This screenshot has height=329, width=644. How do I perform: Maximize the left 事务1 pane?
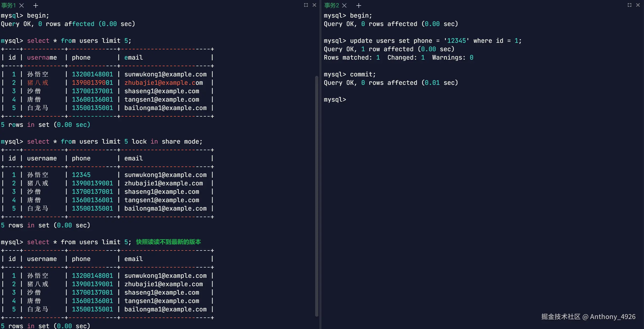click(x=306, y=5)
